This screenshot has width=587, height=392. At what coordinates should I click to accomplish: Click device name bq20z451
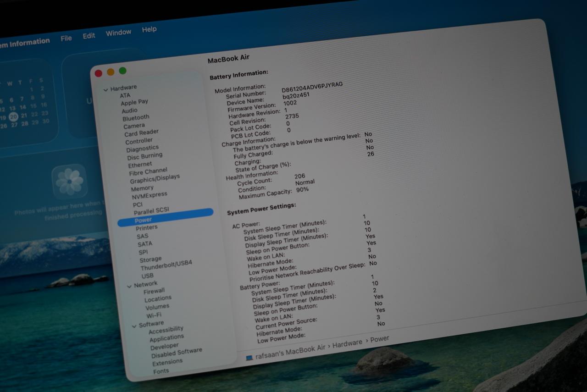[296, 95]
